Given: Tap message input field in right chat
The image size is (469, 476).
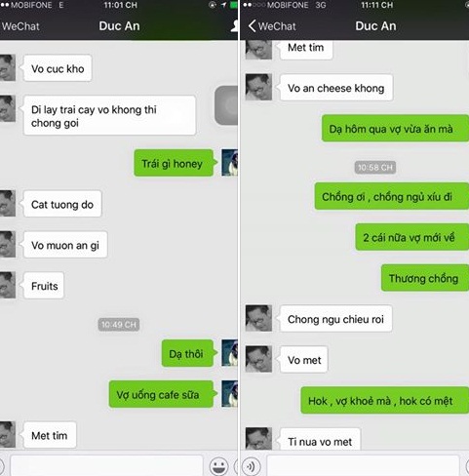Looking at the screenshot, I should point(363,466).
